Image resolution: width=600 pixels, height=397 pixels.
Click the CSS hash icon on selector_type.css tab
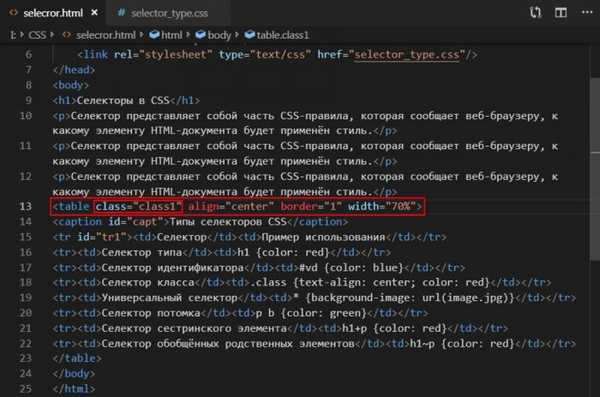(x=121, y=13)
